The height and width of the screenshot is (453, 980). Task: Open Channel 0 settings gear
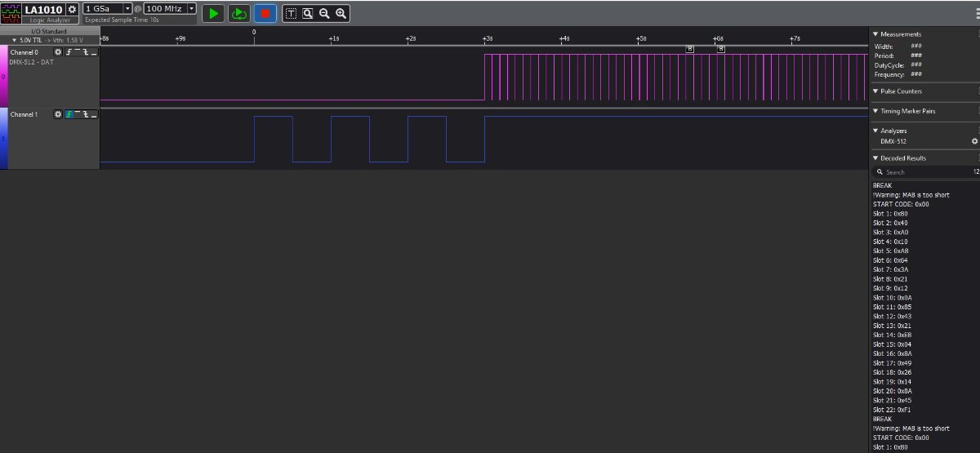coord(58,52)
